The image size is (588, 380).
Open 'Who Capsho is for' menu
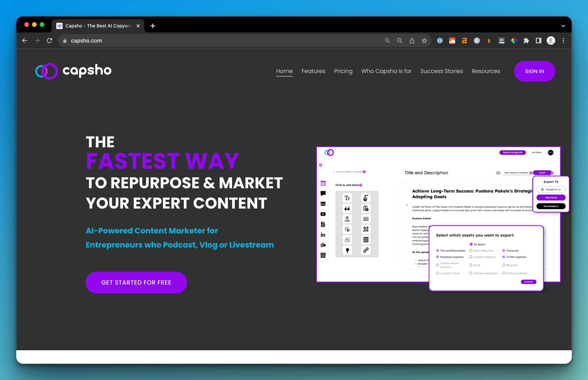[x=386, y=71]
